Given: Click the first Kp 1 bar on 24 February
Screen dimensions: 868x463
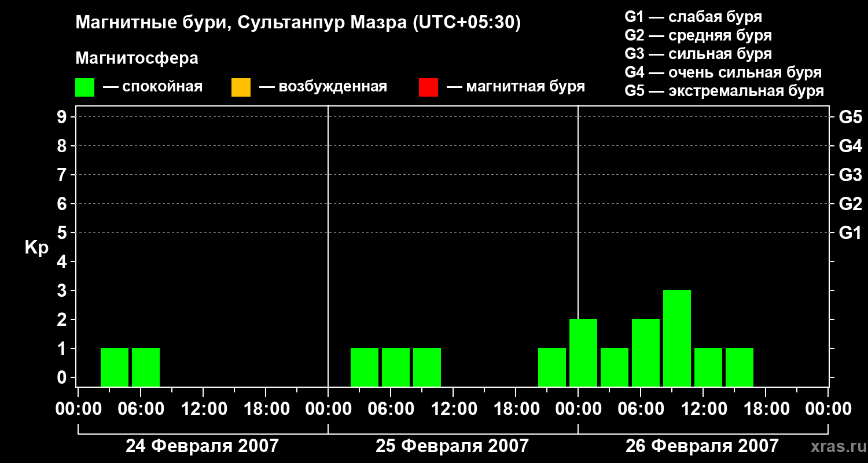Looking at the screenshot, I should click(x=115, y=367).
